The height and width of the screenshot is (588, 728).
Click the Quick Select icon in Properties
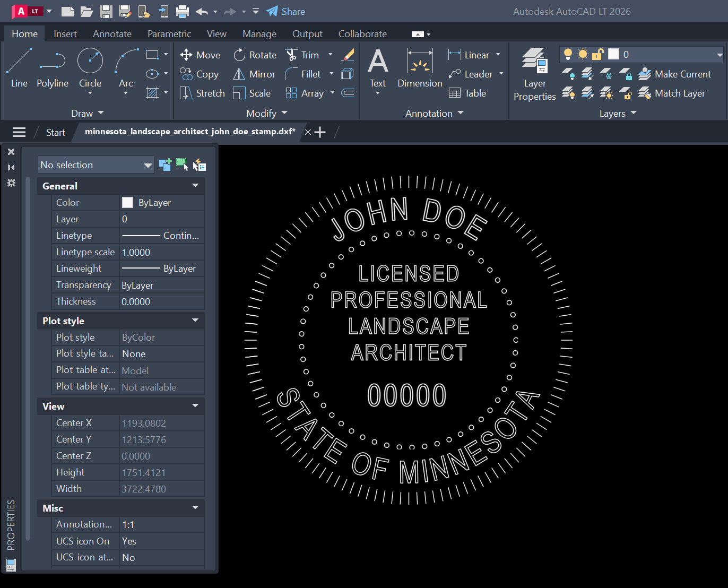[200, 165]
